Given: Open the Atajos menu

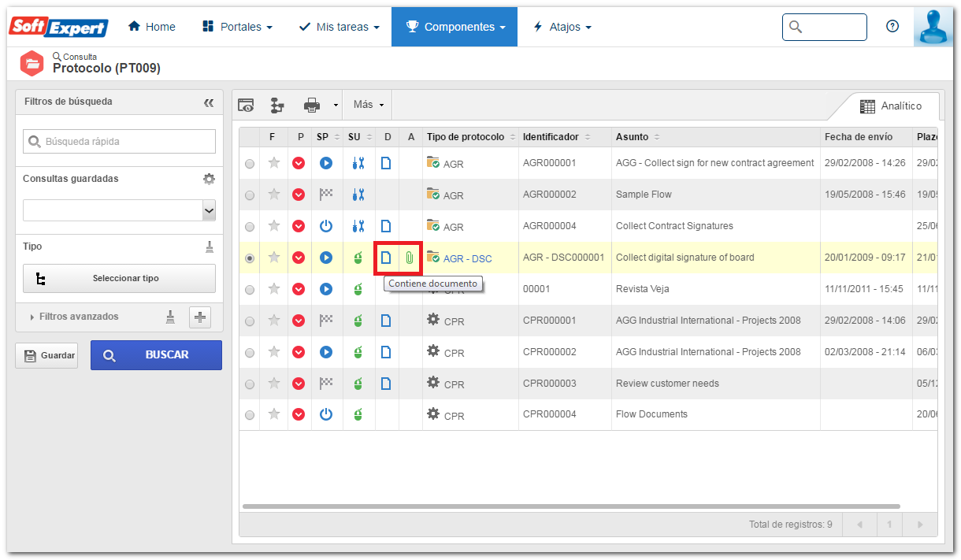Looking at the screenshot, I should tap(562, 27).
